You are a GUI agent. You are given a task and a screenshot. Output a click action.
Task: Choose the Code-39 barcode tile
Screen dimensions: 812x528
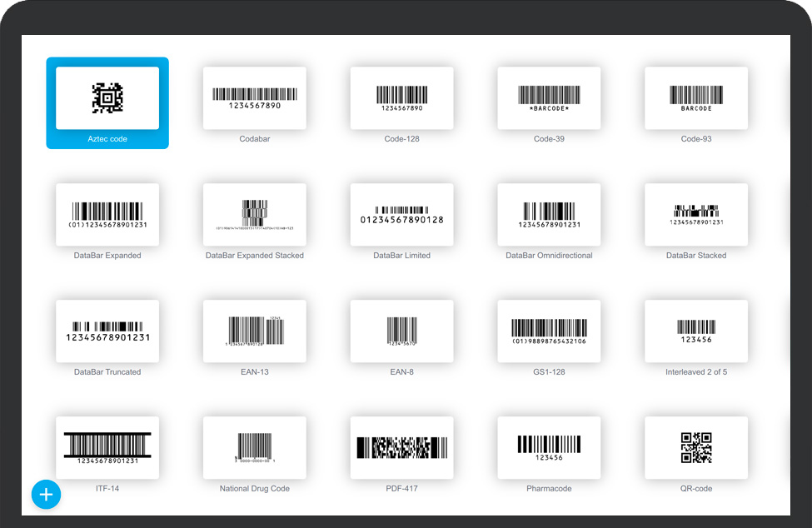pos(549,98)
